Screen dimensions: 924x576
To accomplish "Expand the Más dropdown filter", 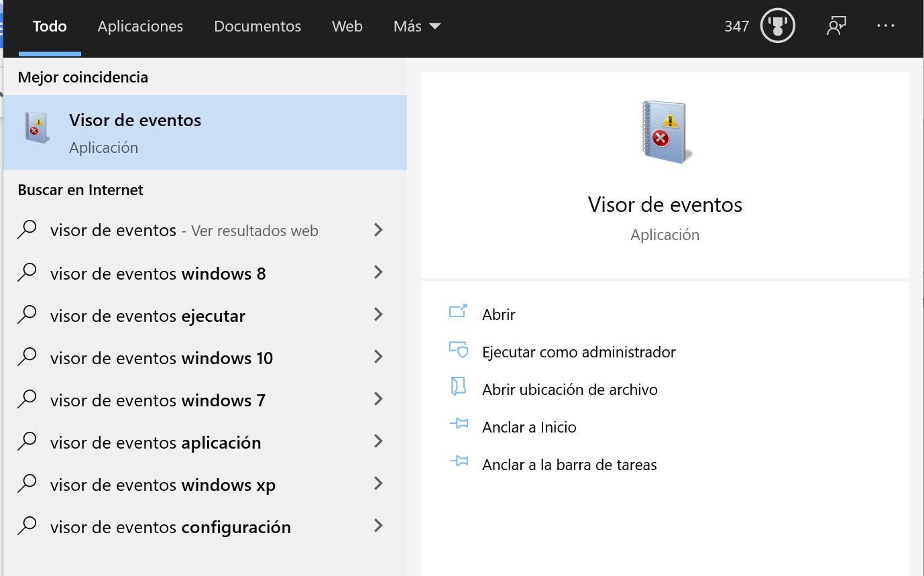I will point(417,27).
